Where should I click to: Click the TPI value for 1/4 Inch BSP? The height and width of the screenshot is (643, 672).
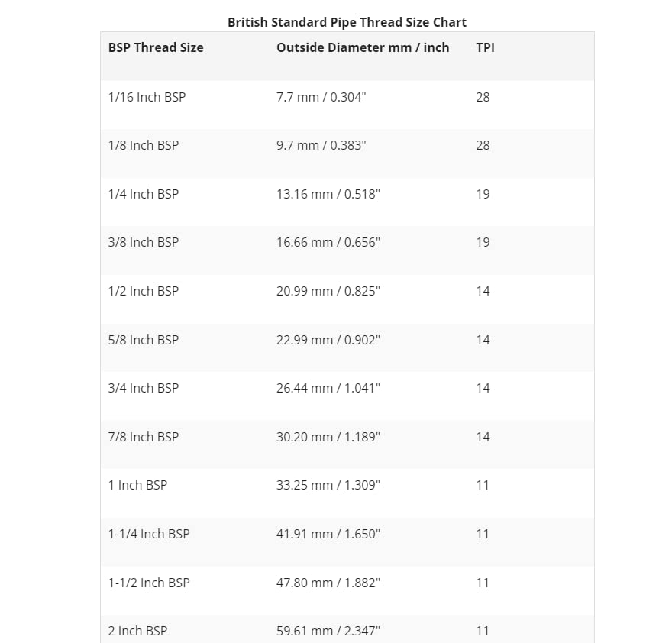pyautogui.click(x=483, y=194)
